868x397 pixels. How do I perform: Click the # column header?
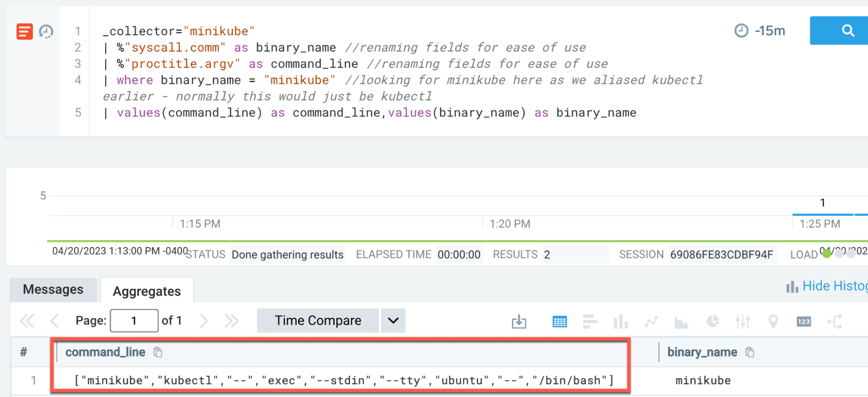pyautogui.click(x=24, y=352)
